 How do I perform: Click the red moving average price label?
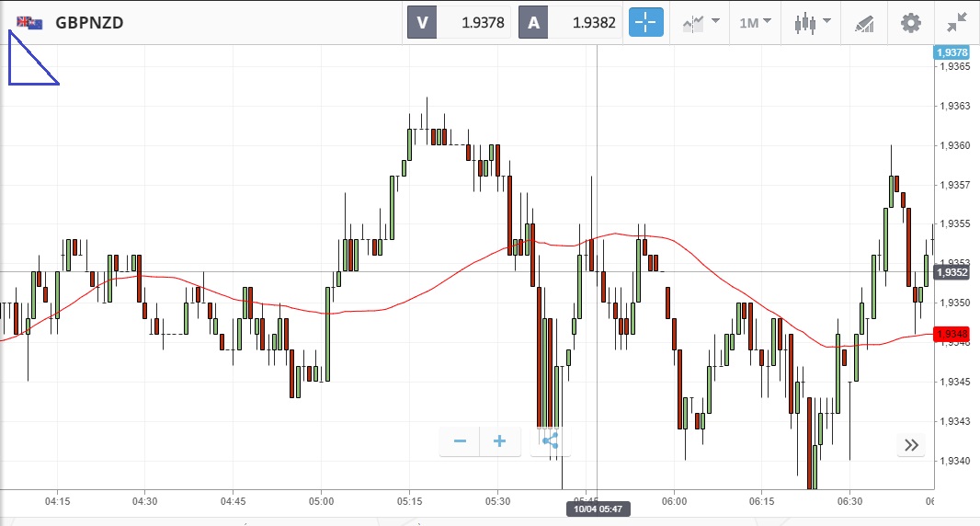coord(951,334)
